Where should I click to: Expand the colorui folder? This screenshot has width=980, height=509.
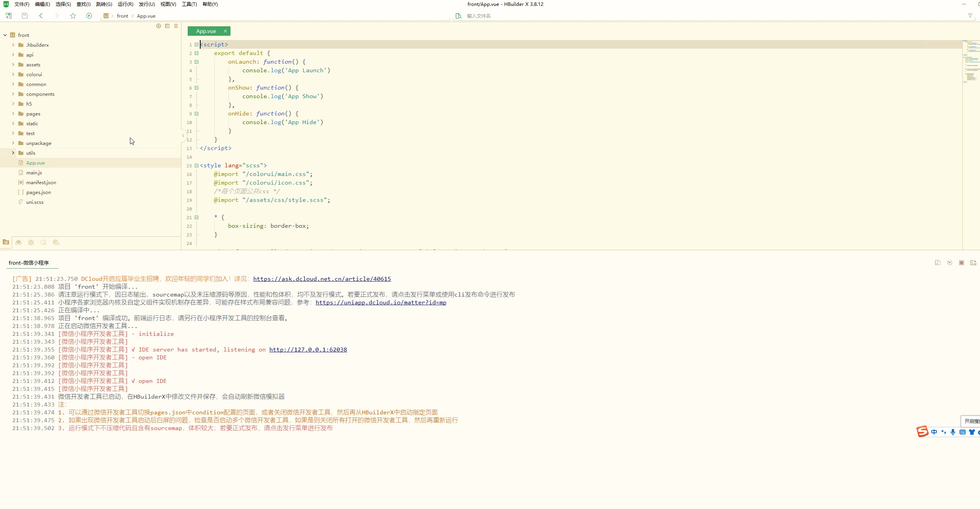[13, 74]
